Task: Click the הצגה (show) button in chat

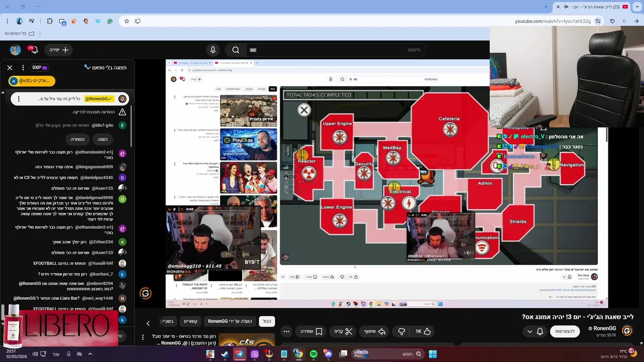Action: pyautogui.click(x=103, y=139)
